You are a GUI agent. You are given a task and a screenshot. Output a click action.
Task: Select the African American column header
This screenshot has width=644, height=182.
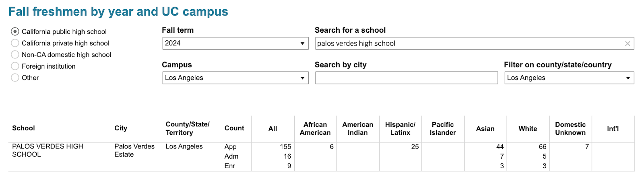tap(315, 129)
